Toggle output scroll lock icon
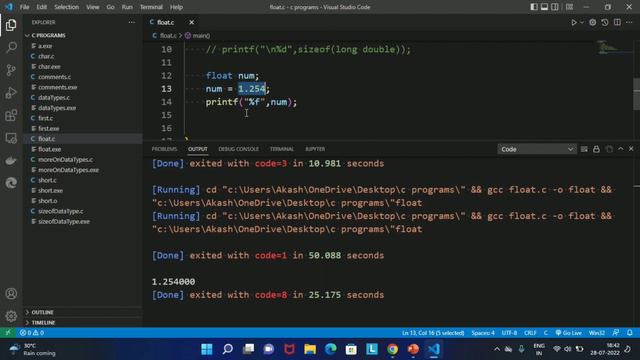The width and height of the screenshot is (640, 360). pyautogui.click(x=596, y=149)
